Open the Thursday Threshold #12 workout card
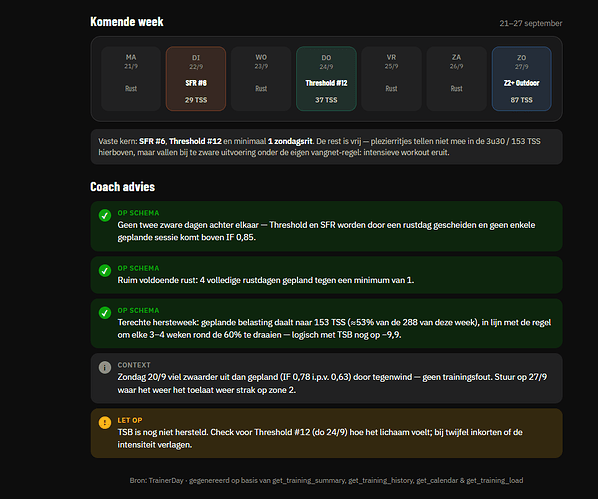The width and height of the screenshot is (598, 499). 326,79
